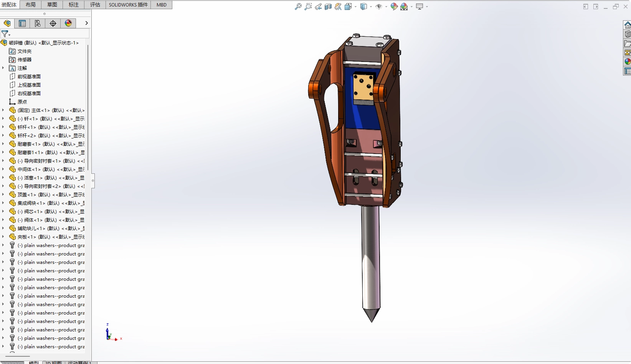
Task: Open the Display Style dropdown arrow
Action: tap(371, 7)
